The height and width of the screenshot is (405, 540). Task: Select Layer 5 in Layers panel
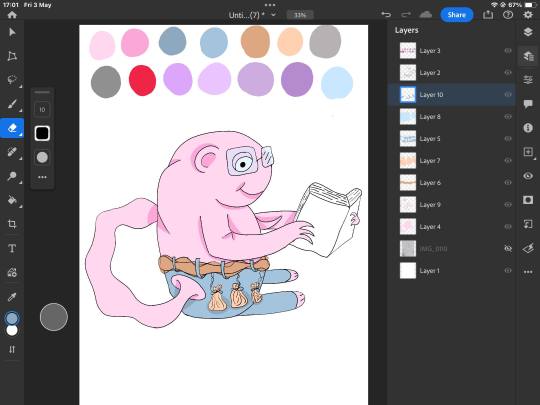[451, 139]
